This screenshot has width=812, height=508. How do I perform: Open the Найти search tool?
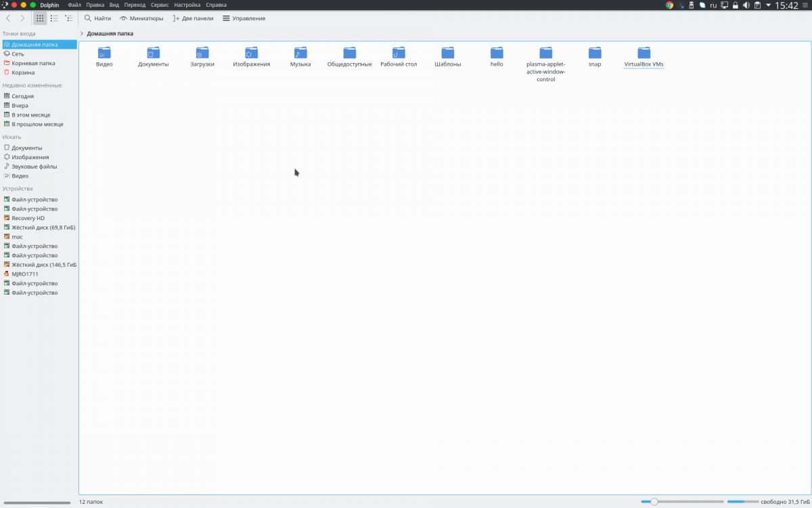point(97,18)
